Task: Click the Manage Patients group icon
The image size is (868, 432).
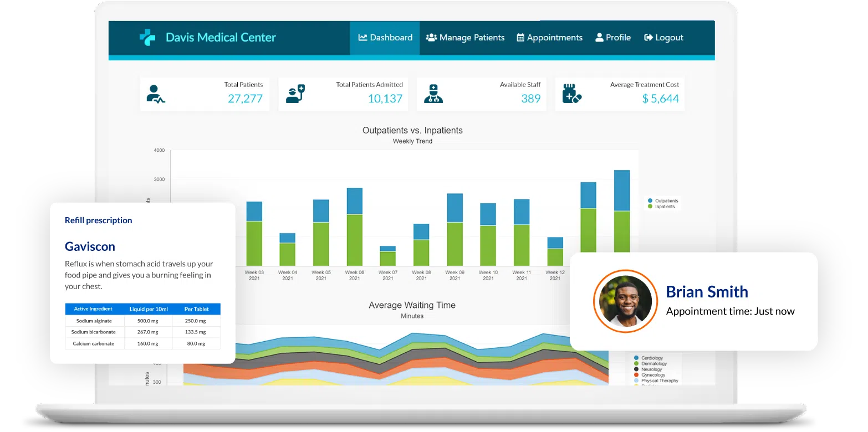Action: 431,38
